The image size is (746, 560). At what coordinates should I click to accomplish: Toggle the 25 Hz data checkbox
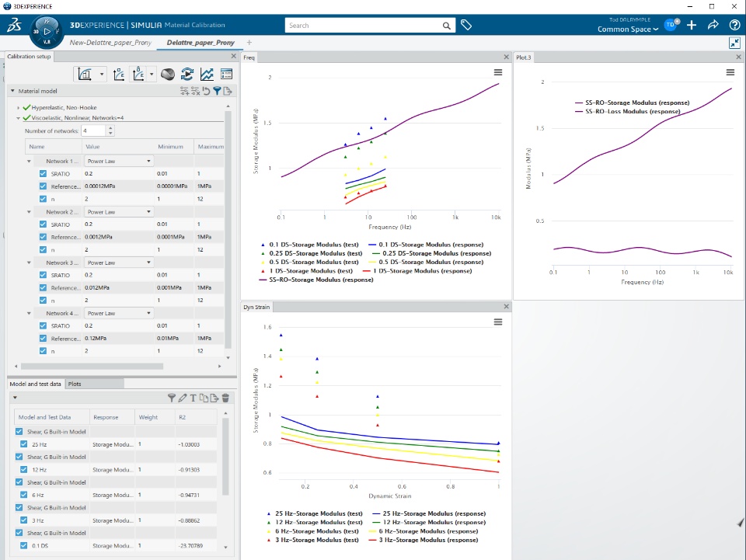[x=24, y=444]
